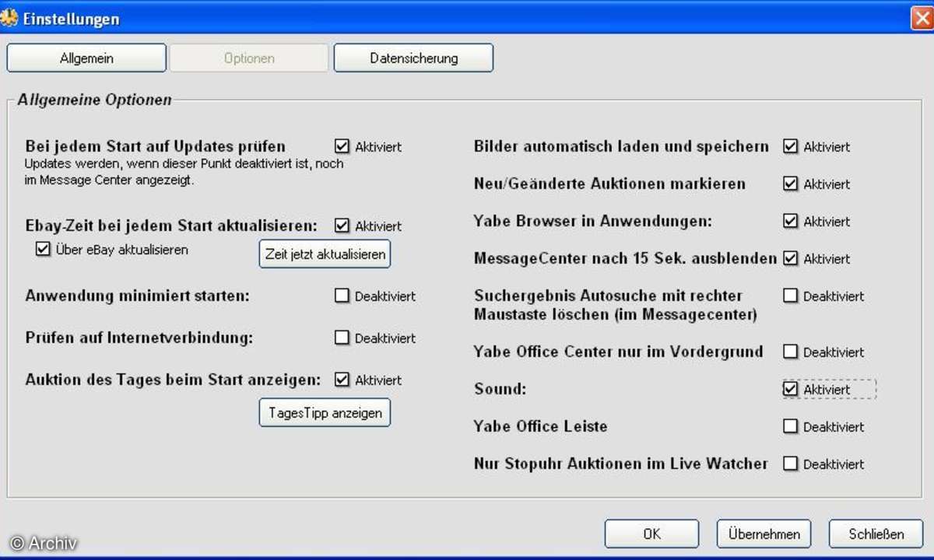Toggle MessageCenter nach 15 Sek. ausblenden
The image size is (934, 560).
pos(791,258)
